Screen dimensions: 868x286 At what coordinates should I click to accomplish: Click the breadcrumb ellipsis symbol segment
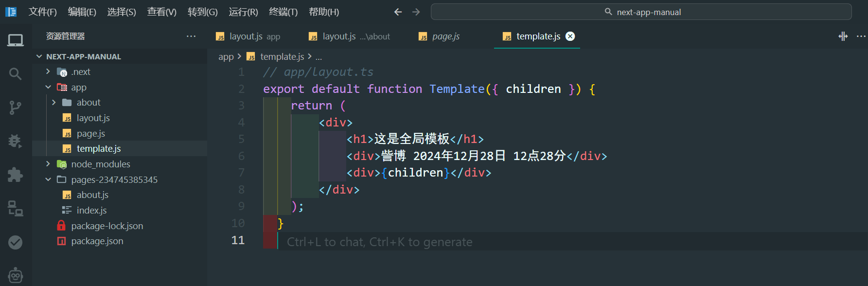(319, 57)
